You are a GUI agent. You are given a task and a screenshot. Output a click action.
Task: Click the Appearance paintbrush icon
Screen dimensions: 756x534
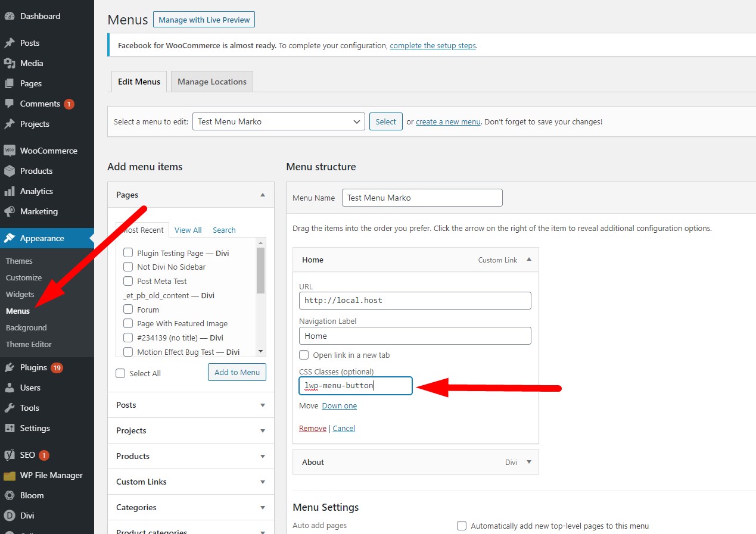(x=10, y=238)
